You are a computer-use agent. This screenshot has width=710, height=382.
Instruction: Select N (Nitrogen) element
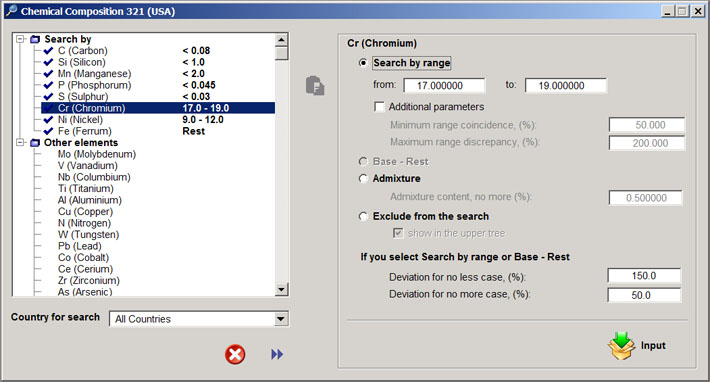(84, 223)
